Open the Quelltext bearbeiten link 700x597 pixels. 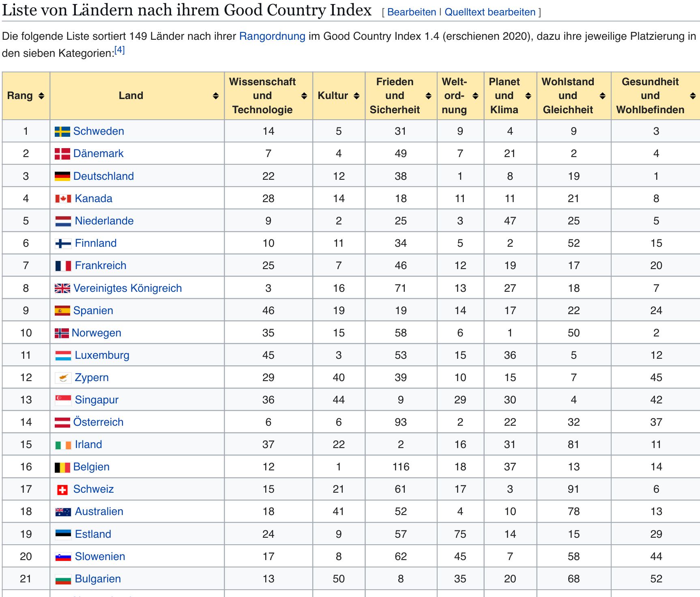click(x=490, y=12)
